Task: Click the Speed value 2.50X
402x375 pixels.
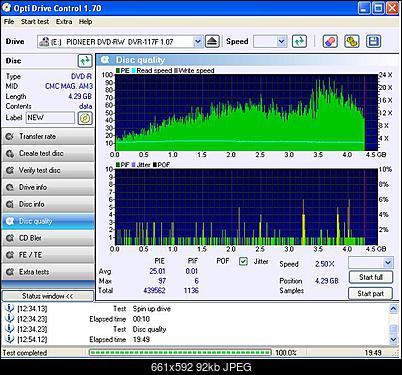Action: point(325,264)
